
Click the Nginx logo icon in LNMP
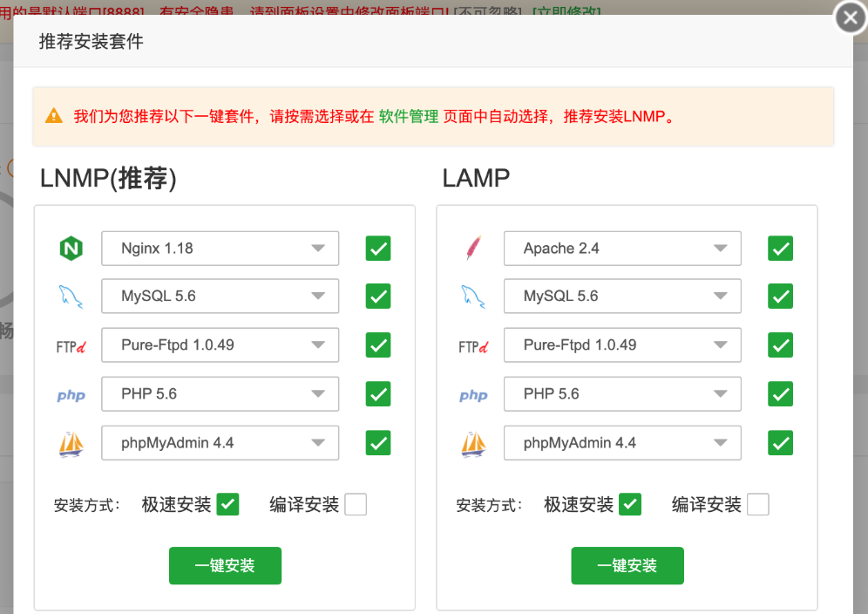(x=71, y=249)
